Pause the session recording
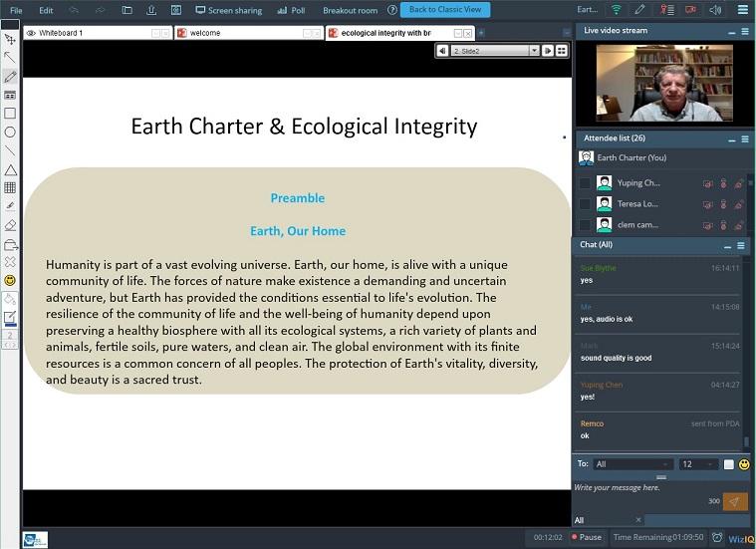756x549 pixels. click(586, 537)
